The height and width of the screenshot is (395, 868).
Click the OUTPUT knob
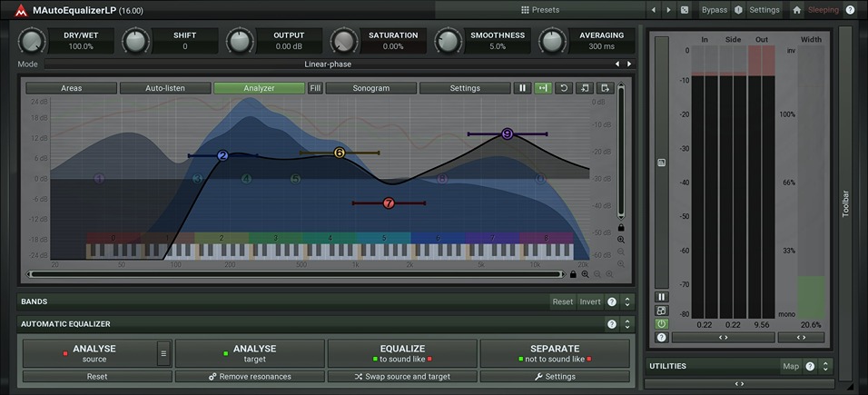[x=240, y=41]
